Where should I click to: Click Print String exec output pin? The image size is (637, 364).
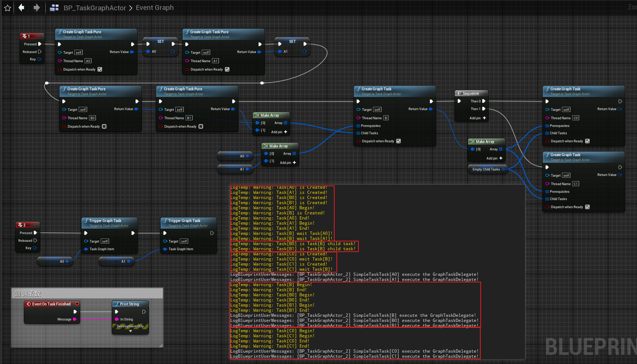coord(144,312)
